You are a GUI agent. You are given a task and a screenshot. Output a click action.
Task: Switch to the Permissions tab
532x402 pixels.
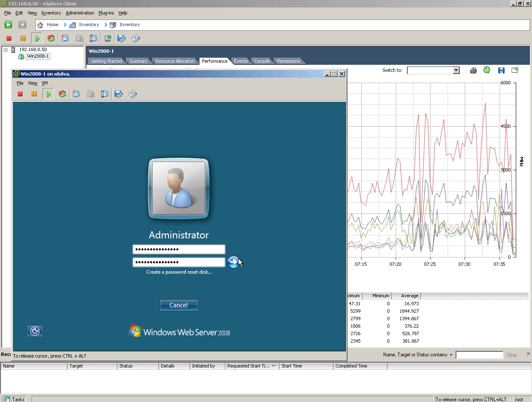(288, 61)
